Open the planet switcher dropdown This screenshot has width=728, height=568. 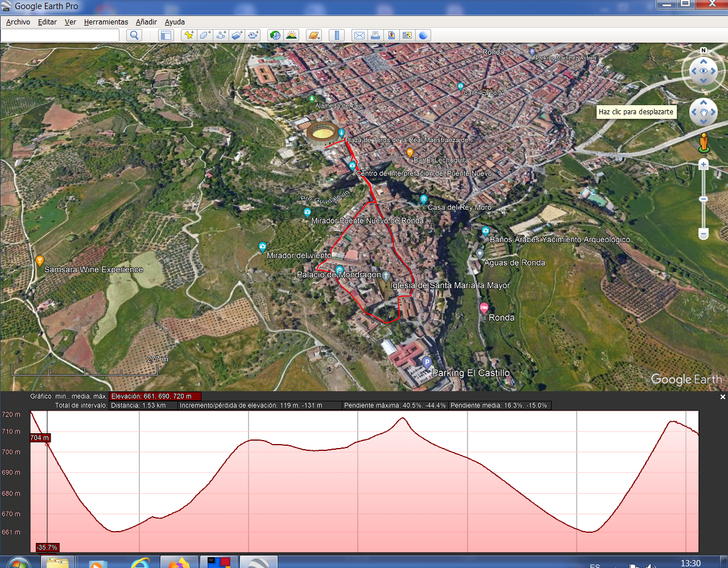point(314,35)
